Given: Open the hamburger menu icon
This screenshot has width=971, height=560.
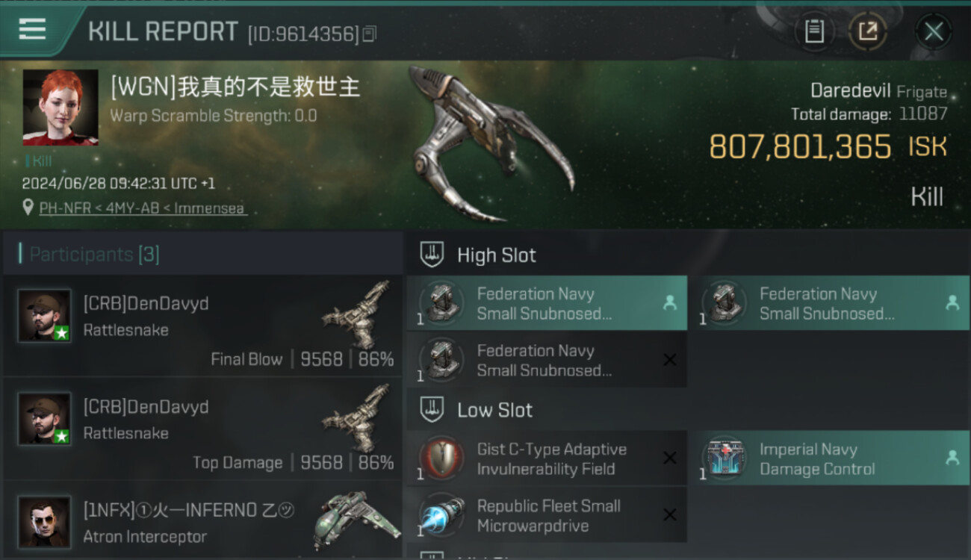Looking at the screenshot, I should point(32,29).
